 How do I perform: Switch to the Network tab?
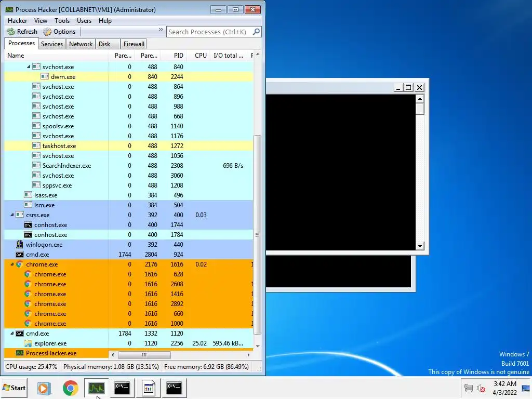81,44
